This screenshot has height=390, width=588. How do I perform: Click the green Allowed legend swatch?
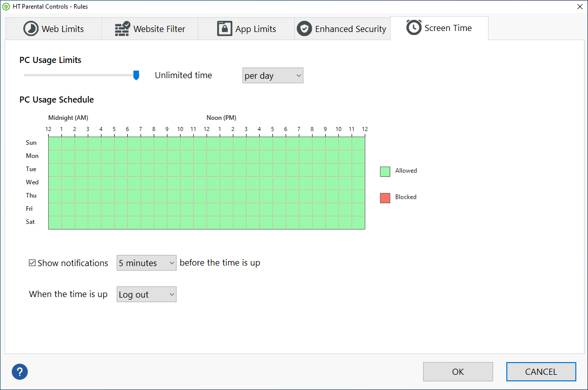pyautogui.click(x=385, y=172)
